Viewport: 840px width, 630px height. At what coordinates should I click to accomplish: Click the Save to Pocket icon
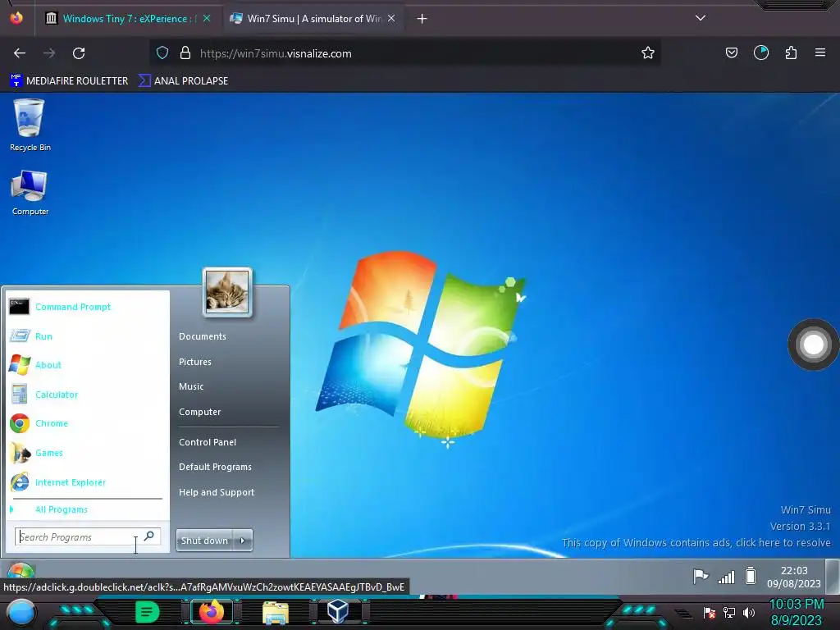[731, 53]
